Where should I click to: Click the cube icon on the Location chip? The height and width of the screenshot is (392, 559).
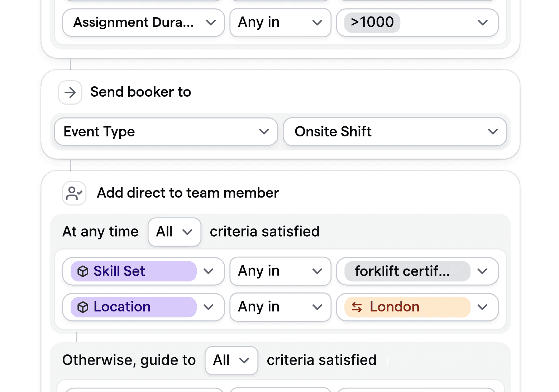tap(83, 307)
